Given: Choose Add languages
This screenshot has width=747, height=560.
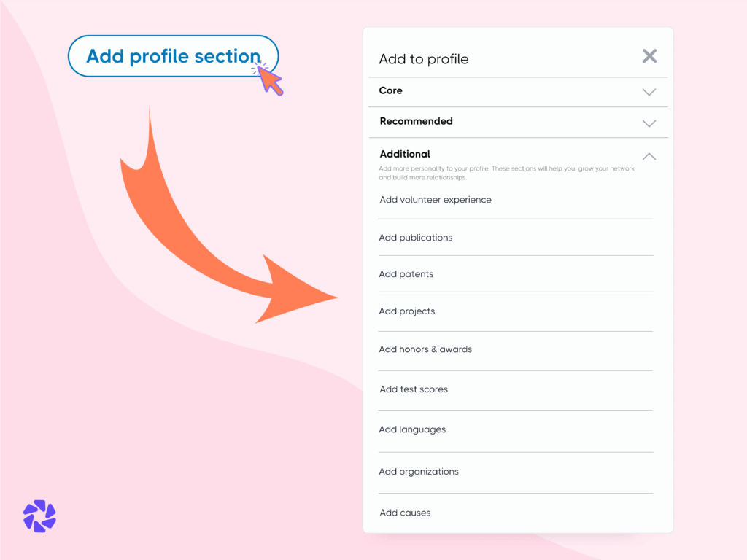Looking at the screenshot, I should click(x=412, y=429).
